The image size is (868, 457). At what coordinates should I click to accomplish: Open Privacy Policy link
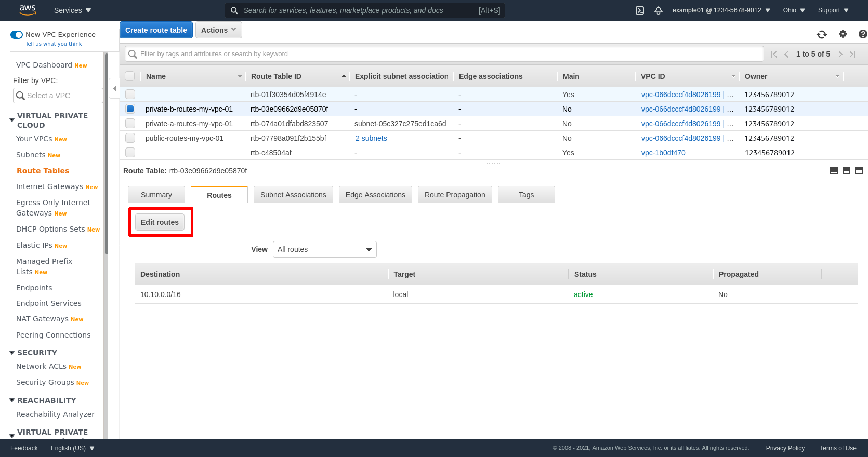[785, 448]
